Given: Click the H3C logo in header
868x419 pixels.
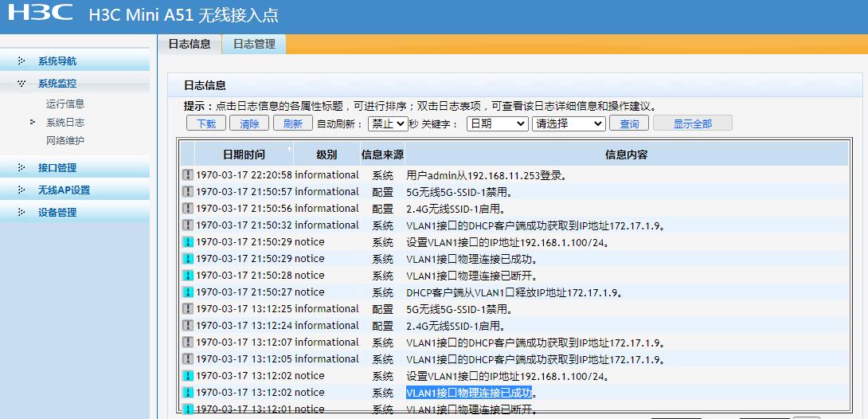Looking at the screenshot, I should [x=40, y=12].
